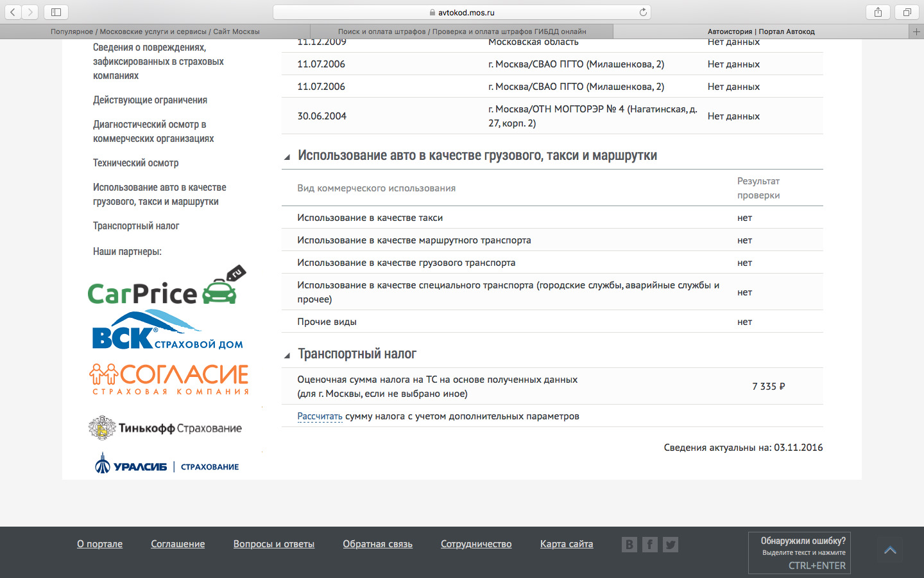This screenshot has height=578, width=924.
Task: Jump to top with the up-arrow button
Action: click(890, 550)
